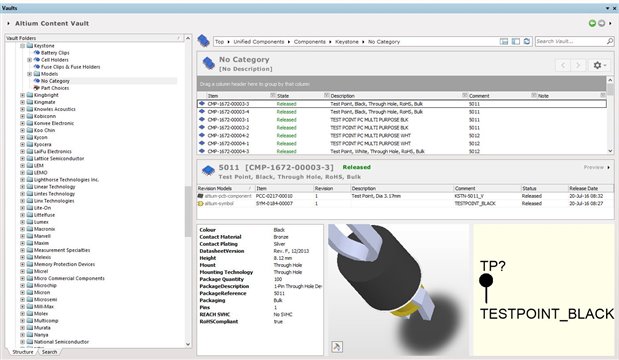Sort by the Item column header

click(213, 96)
